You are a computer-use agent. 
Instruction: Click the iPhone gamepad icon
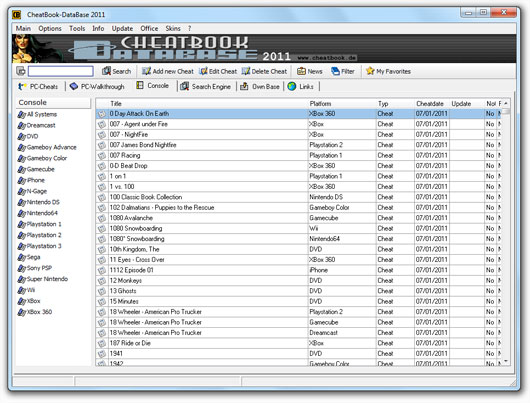(x=22, y=181)
